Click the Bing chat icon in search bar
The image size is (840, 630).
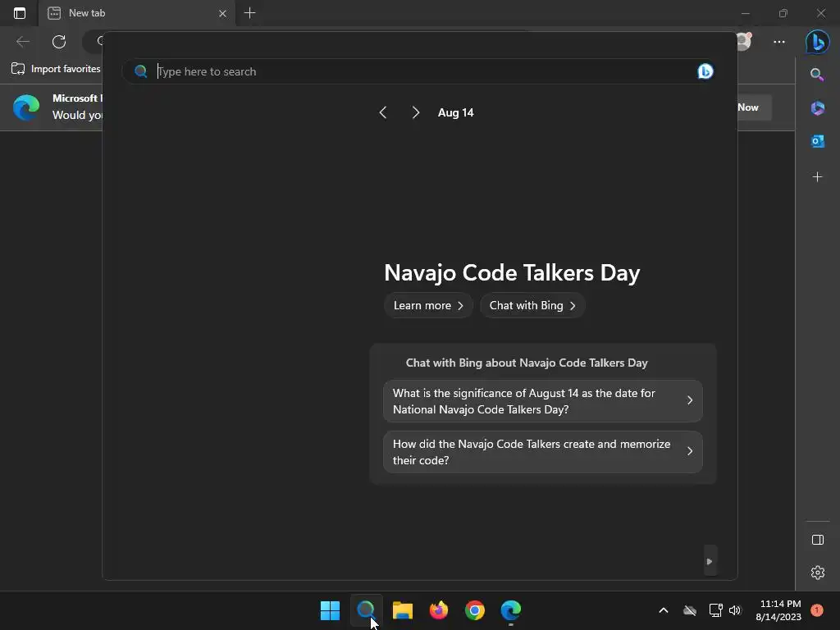tap(705, 71)
